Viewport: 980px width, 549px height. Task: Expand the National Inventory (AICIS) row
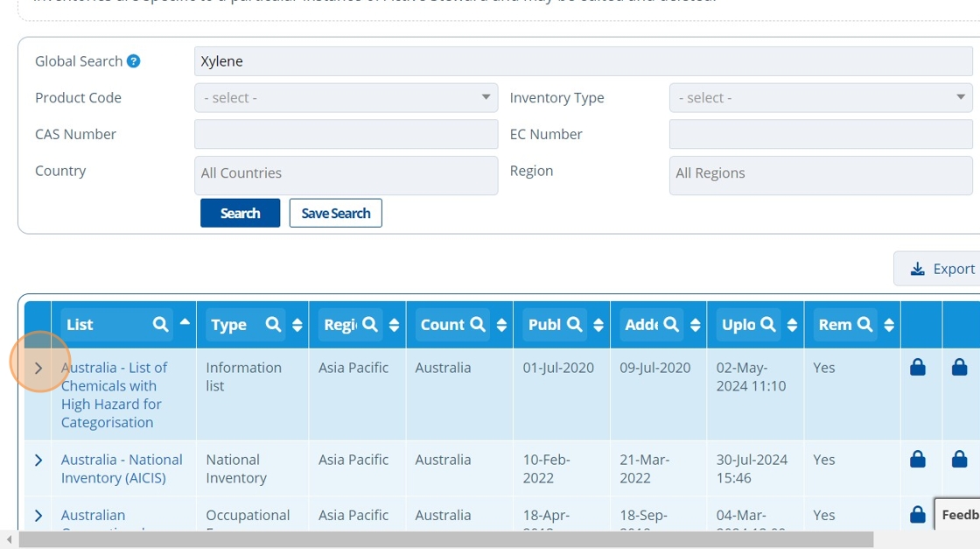tap(38, 461)
